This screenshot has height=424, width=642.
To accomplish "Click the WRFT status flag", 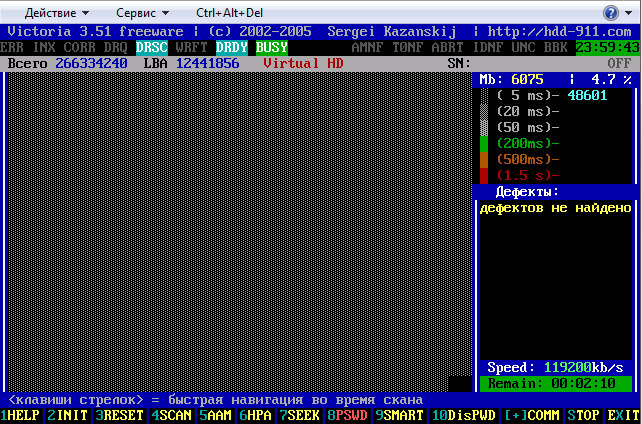I will (x=192, y=48).
